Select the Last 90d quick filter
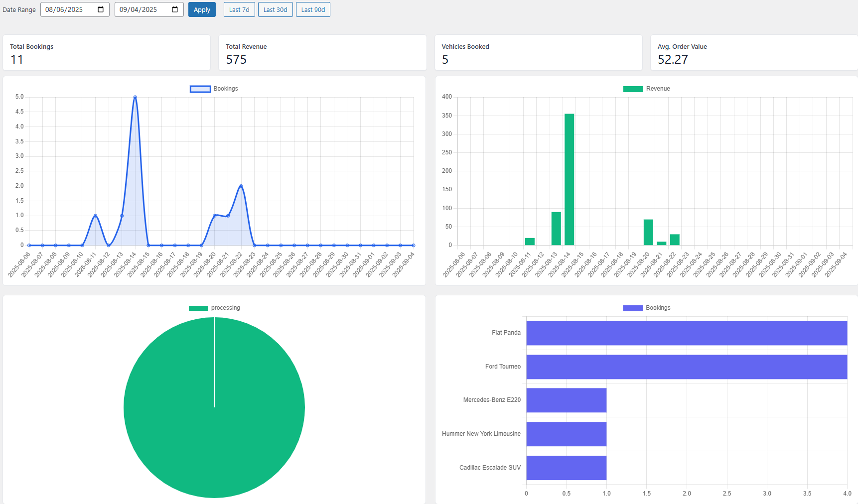 (x=313, y=9)
